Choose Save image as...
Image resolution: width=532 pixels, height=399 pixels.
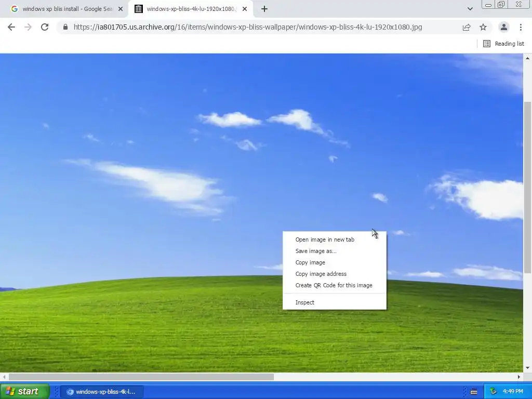coord(334,251)
